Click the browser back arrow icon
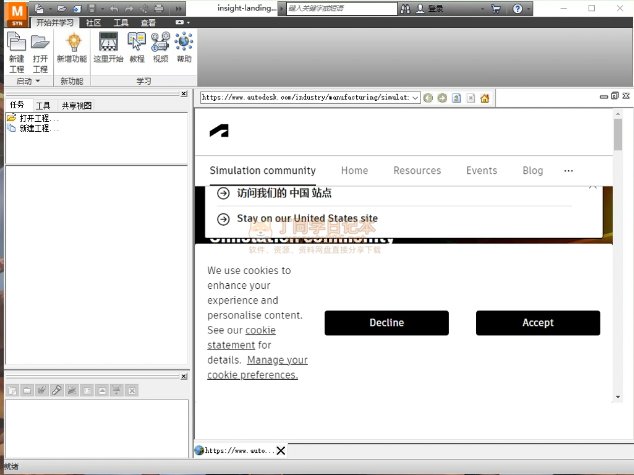This screenshot has width=634, height=475. pyautogui.click(x=428, y=98)
